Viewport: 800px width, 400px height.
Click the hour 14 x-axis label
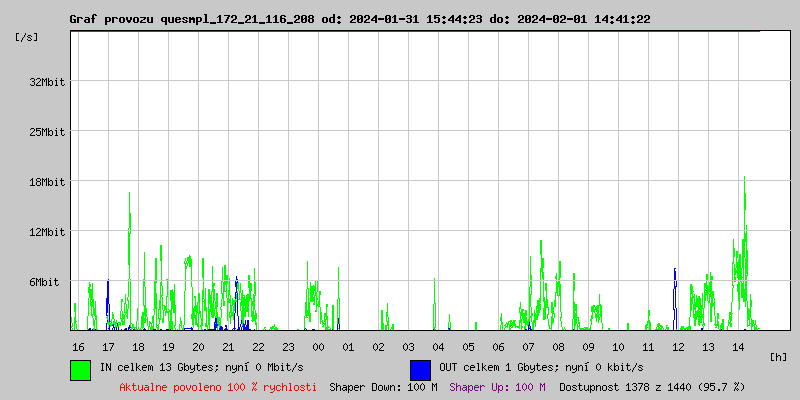click(x=738, y=346)
